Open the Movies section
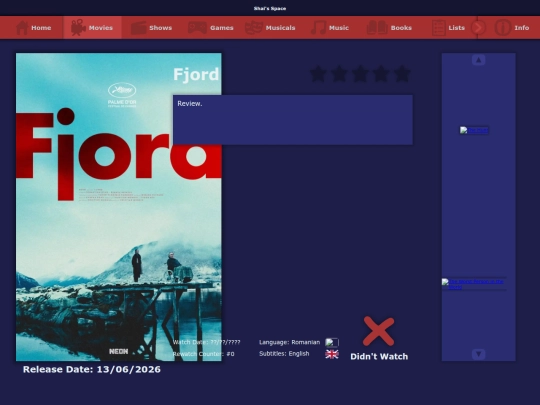 [92, 28]
